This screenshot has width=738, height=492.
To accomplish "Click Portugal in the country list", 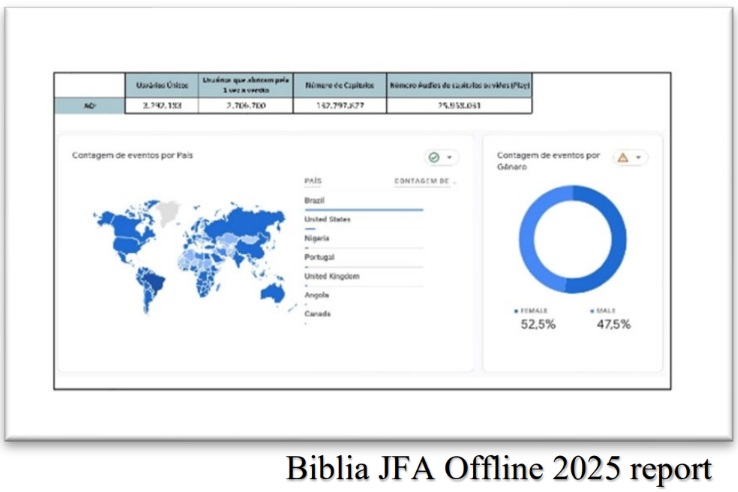I will 320,257.
